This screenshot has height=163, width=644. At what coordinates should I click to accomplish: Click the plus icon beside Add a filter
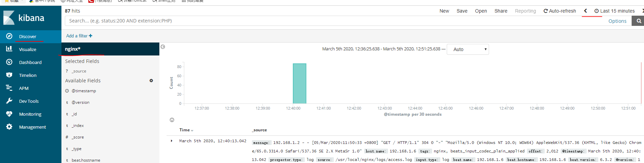click(x=90, y=36)
